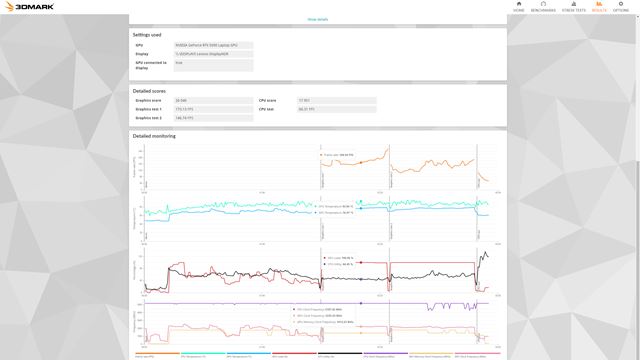The width and height of the screenshot is (640, 360).
Task: Click the 'Show details' link
Action: pos(318,19)
